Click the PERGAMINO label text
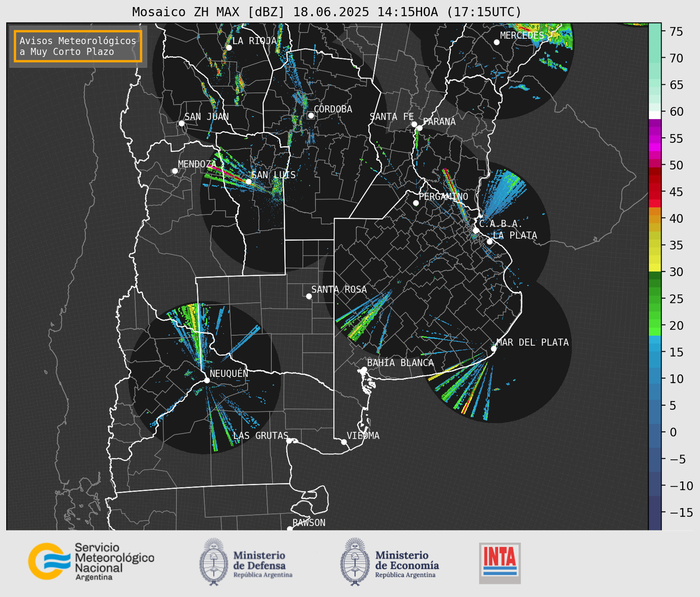The width and height of the screenshot is (700, 597). [x=444, y=196]
